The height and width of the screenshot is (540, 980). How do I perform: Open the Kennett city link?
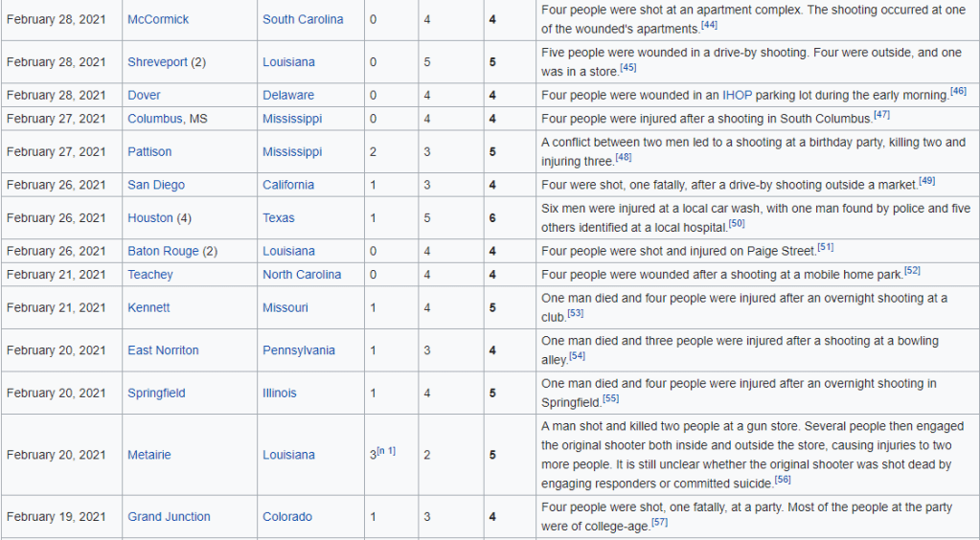pyautogui.click(x=148, y=307)
